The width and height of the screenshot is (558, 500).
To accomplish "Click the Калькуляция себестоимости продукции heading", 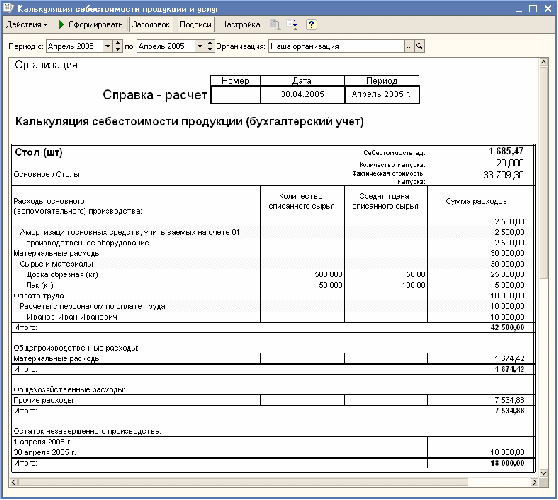I will click(x=189, y=122).
